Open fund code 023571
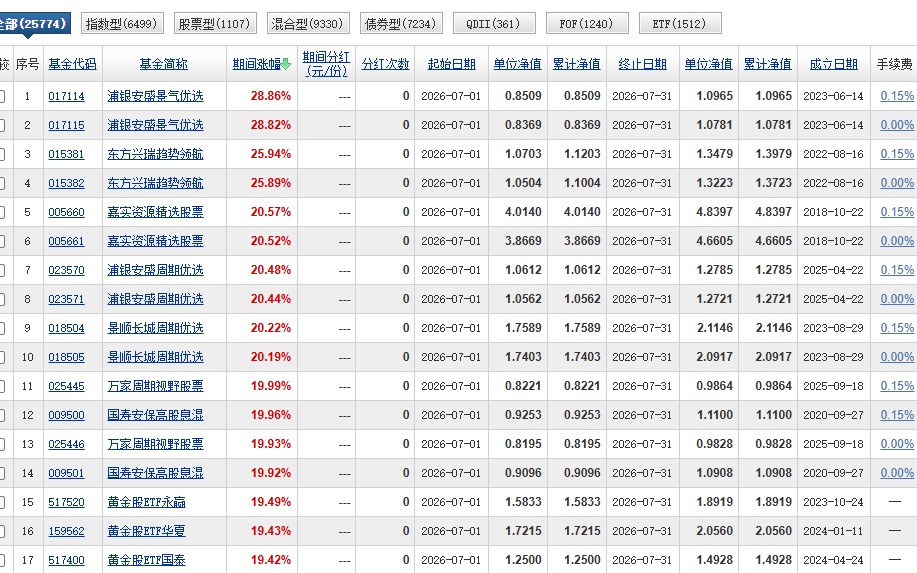The width and height of the screenshot is (917, 573). pyautogui.click(x=66, y=299)
